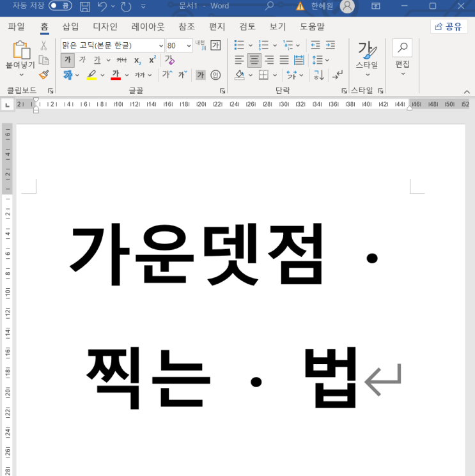Open paragraph dialog launcher in 단락 group
Viewport: 475px width, 476px height.
(x=344, y=91)
